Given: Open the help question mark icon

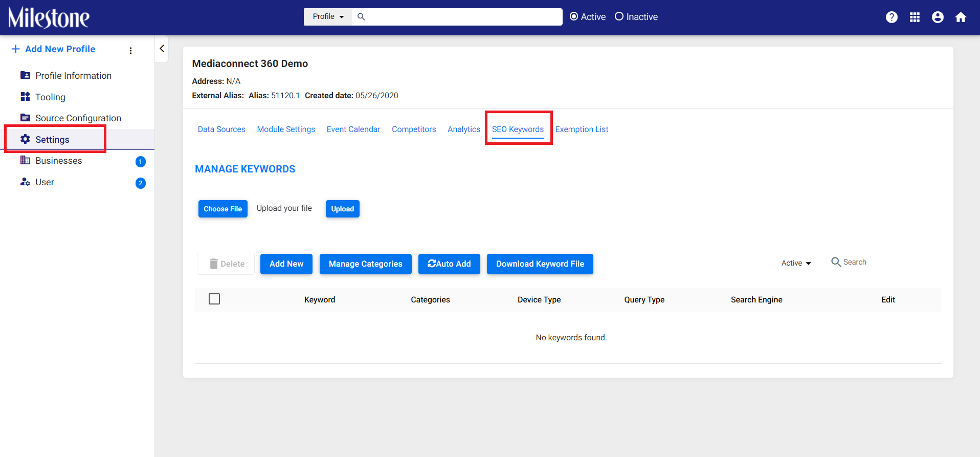Looking at the screenshot, I should pyautogui.click(x=892, y=17).
